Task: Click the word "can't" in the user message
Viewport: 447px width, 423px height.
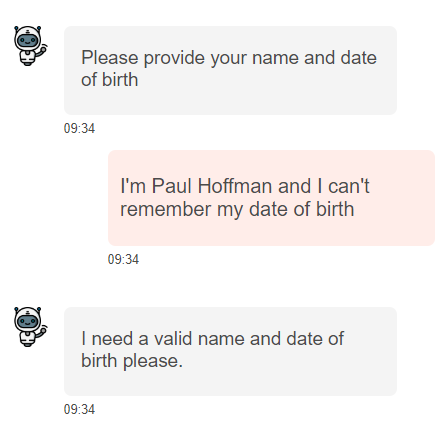Action: tap(349, 186)
